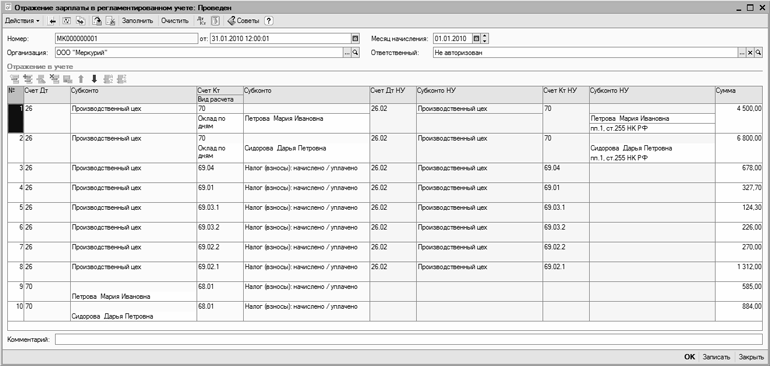
Task: Click the Записать button
Action: [716, 357]
